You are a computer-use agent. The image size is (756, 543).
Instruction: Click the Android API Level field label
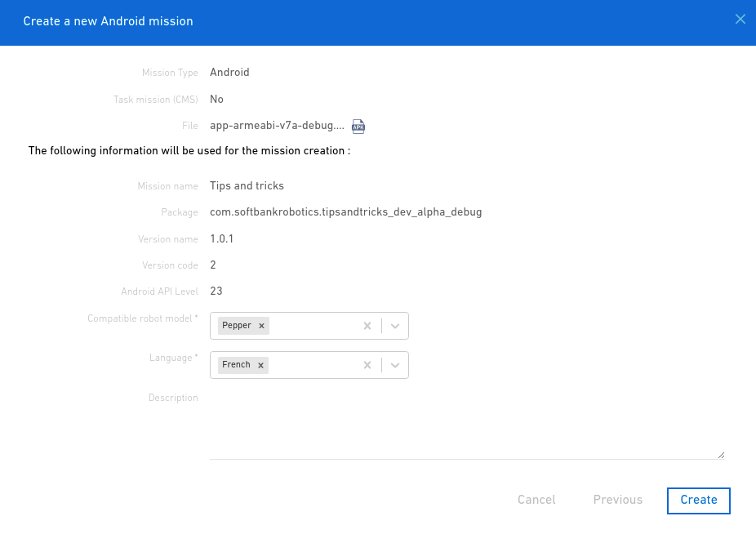pyautogui.click(x=159, y=292)
